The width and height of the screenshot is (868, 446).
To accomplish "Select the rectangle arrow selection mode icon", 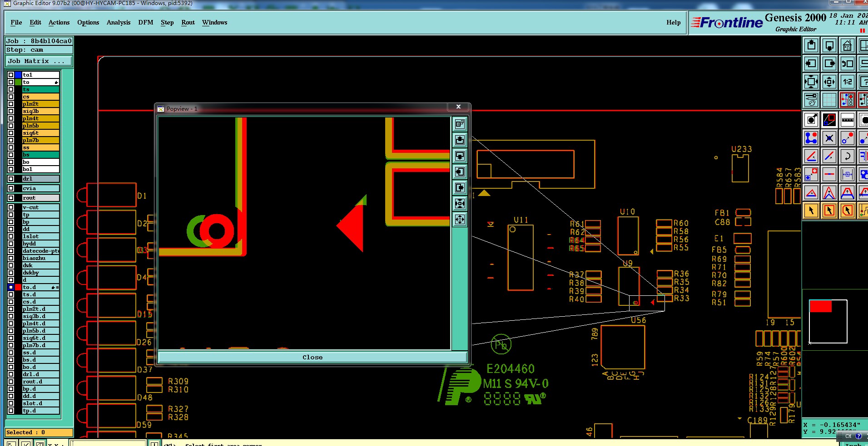I will click(x=829, y=211).
